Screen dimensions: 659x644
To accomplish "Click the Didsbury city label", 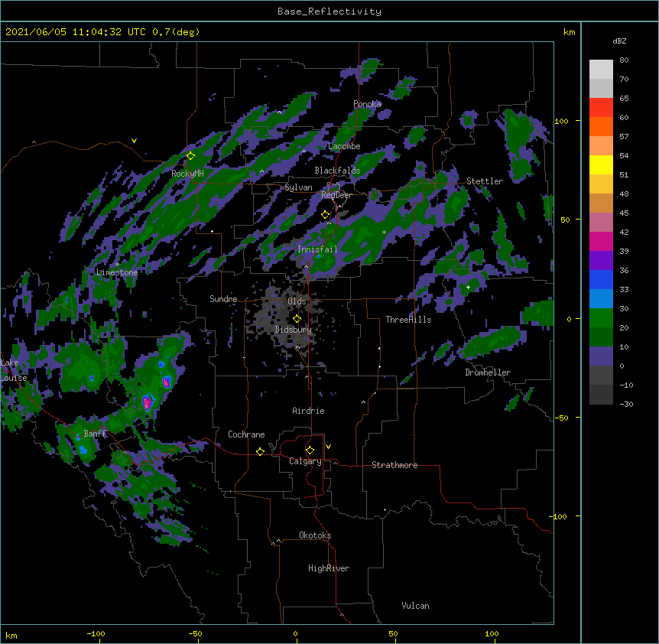I will (294, 330).
